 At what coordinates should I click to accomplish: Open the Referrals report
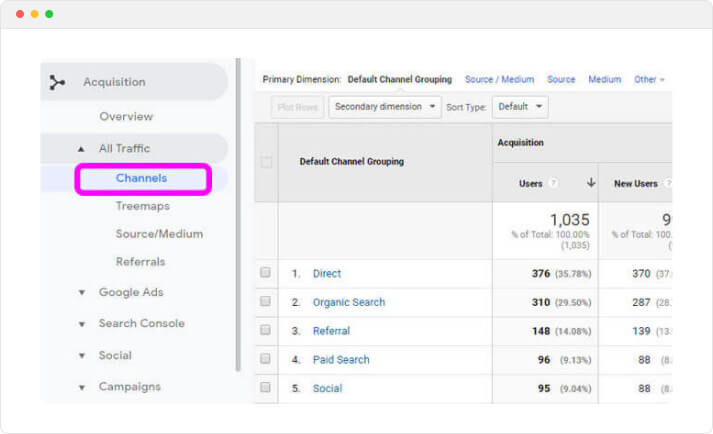click(141, 262)
